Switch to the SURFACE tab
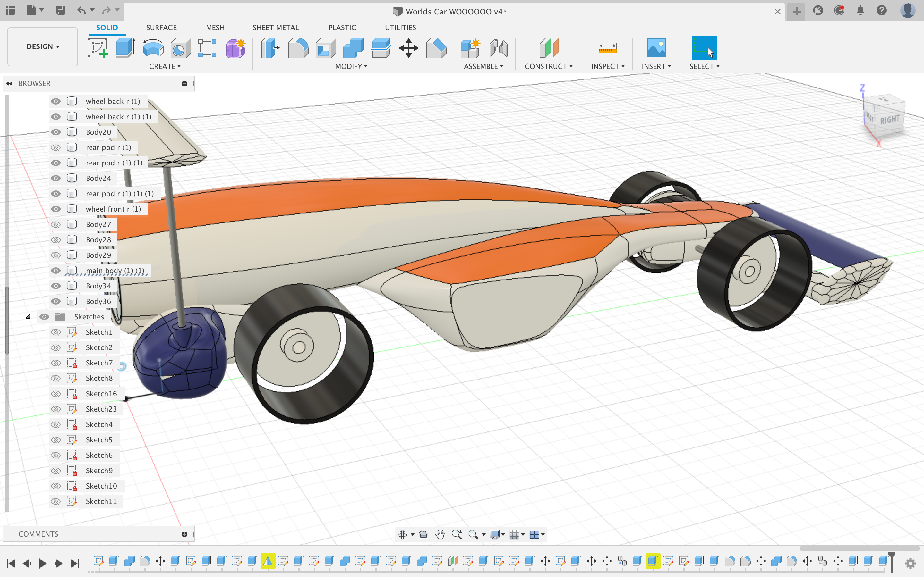 pos(161,27)
